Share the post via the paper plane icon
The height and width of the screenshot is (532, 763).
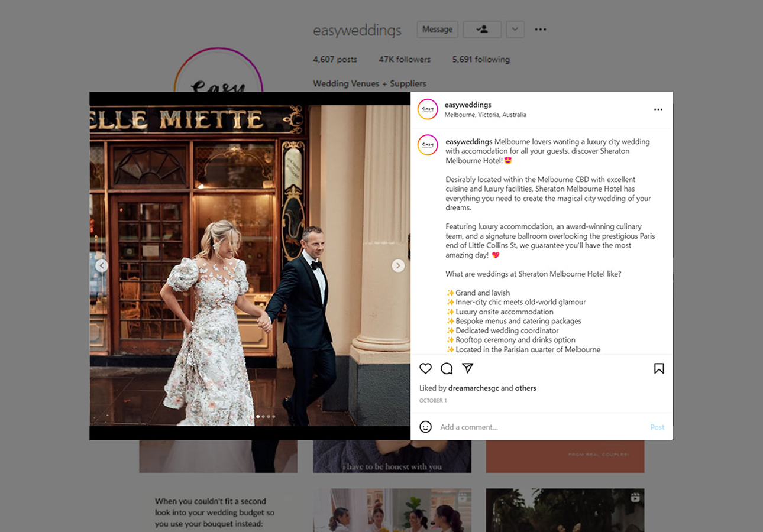[467, 368]
